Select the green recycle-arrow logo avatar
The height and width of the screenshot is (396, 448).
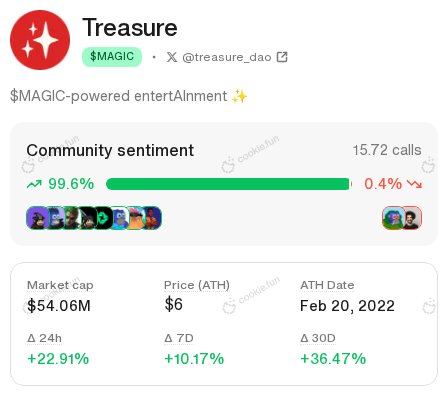click(x=104, y=218)
